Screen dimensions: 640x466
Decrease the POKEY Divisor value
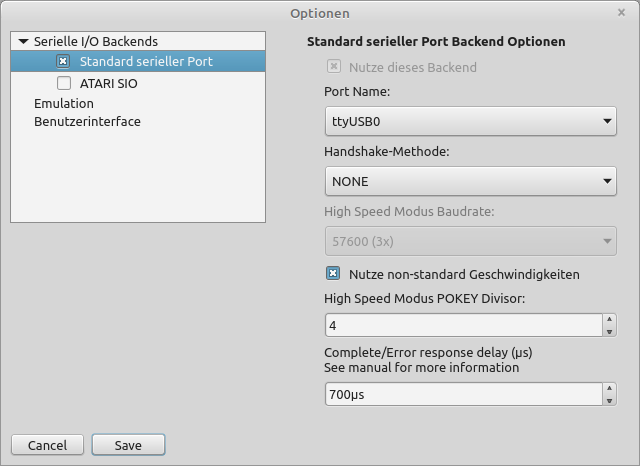pyautogui.click(x=609, y=331)
